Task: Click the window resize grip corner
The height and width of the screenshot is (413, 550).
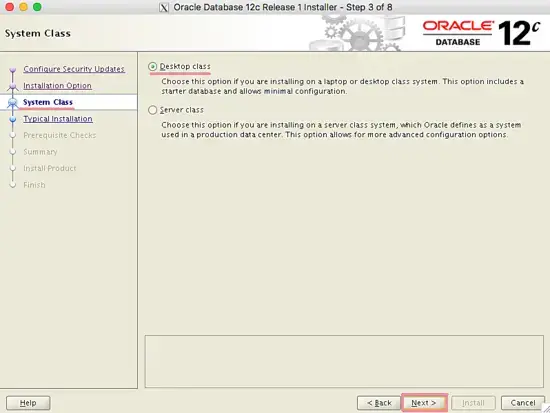Action: (546, 409)
